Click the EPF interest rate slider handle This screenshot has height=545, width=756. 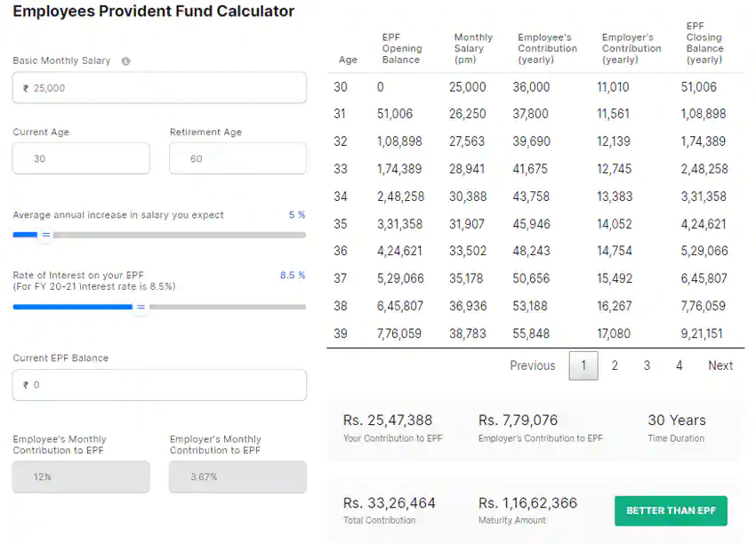tap(140, 307)
